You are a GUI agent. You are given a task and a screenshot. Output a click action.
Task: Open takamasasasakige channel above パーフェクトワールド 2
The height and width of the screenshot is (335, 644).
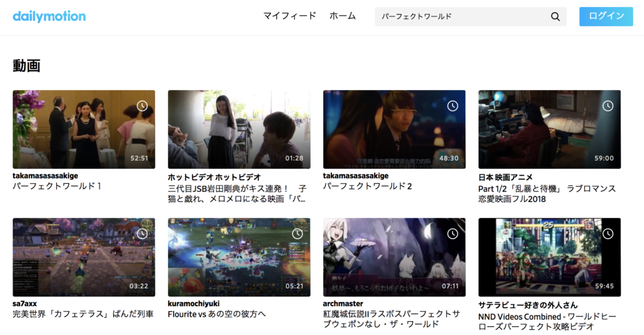[x=356, y=176]
